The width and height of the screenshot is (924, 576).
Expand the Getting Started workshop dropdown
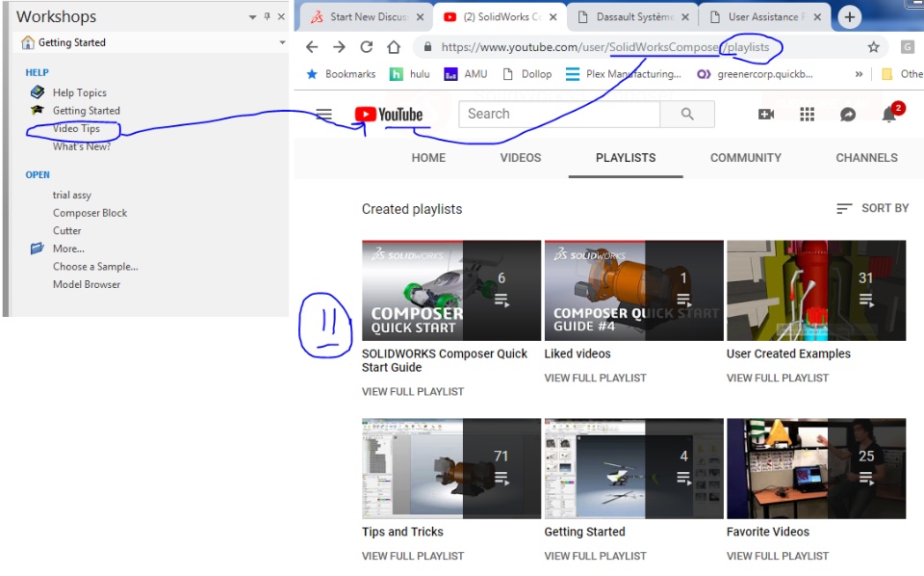coord(282,42)
